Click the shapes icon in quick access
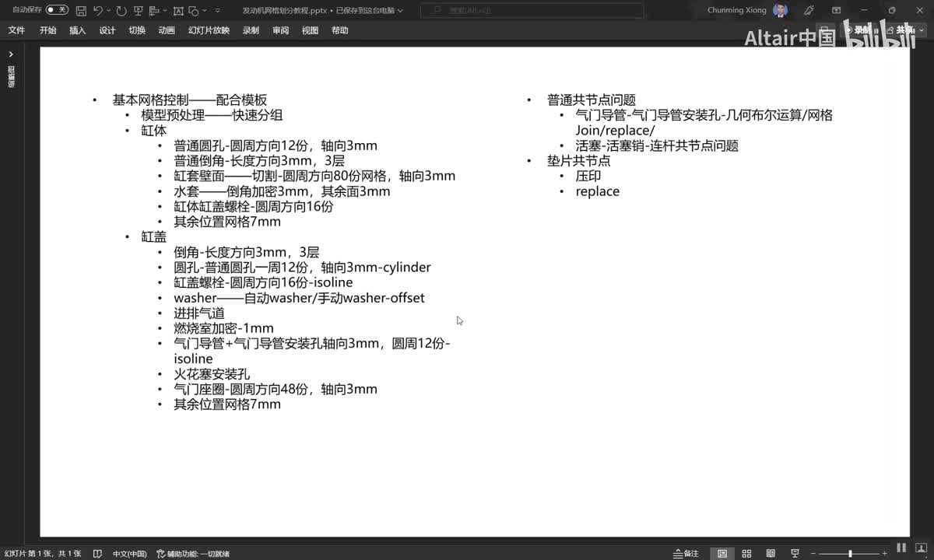Image resolution: width=934 pixels, height=560 pixels. pos(195,10)
